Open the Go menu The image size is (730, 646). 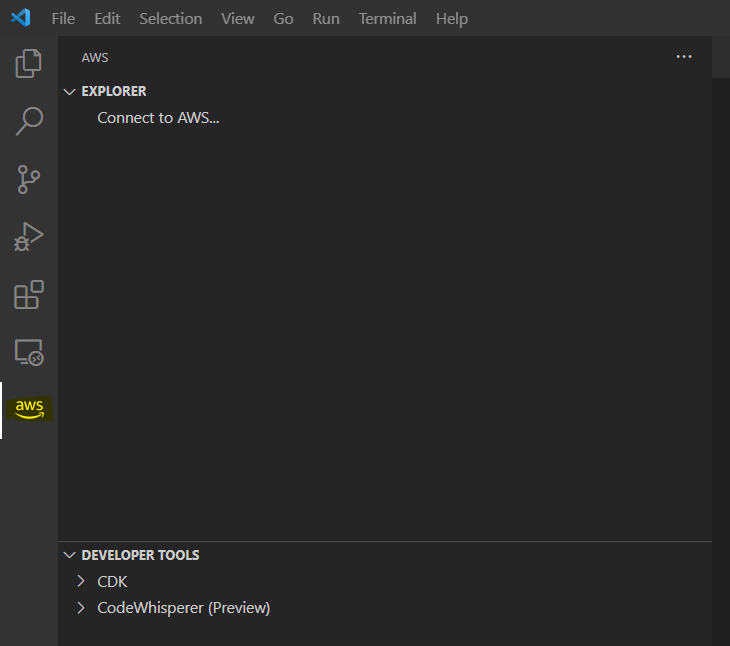[x=283, y=19]
